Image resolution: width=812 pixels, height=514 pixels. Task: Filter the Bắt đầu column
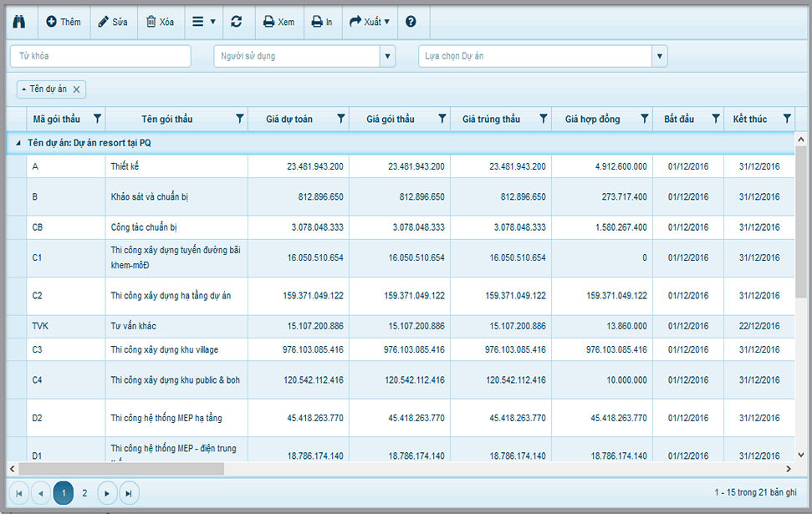pyautogui.click(x=716, y=119)
